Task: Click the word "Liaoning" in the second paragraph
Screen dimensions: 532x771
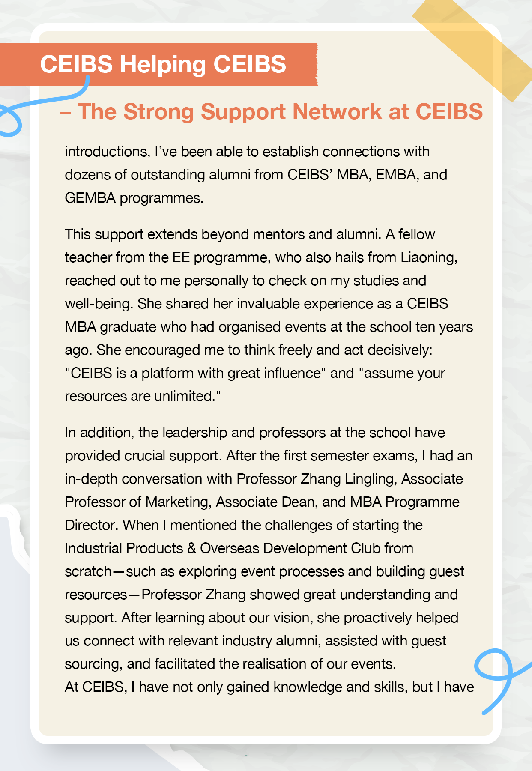Action: (x=427, y=257)
